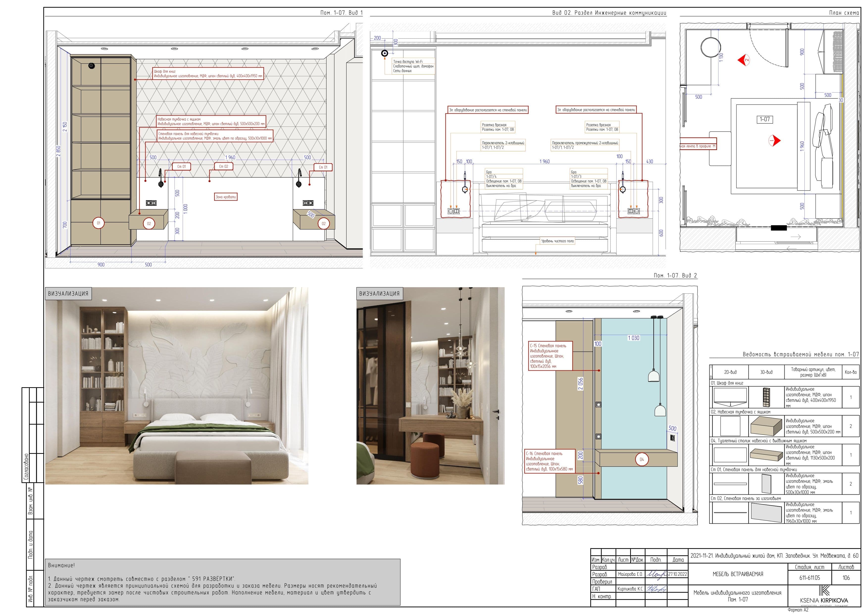This screenshot has height=614, width=868.
Task: Click the '2D-вид' table header
Action: [730, 372]
